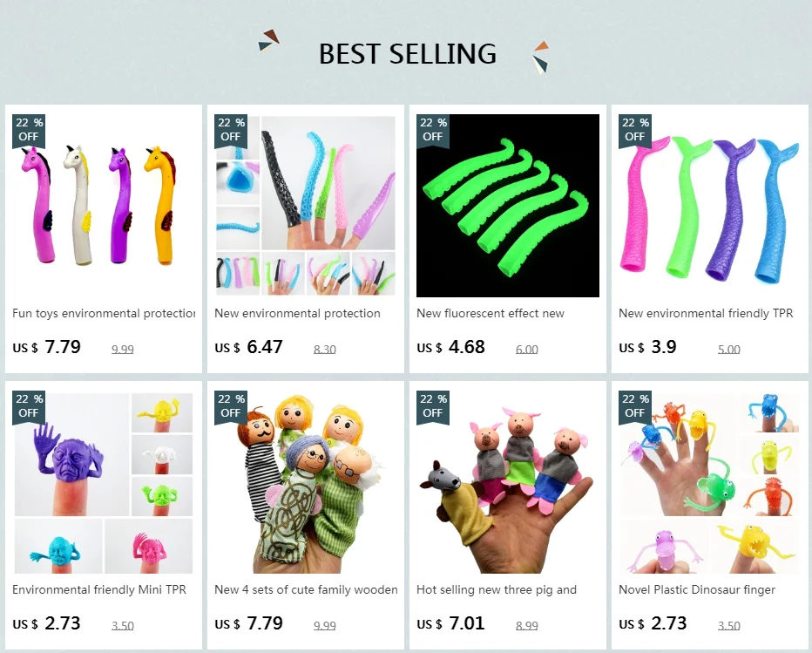Click 'New 4 sets of cute family wooden' title
Image resolution: width=812 pixels, height=653 pixels.
coord(306,589)
